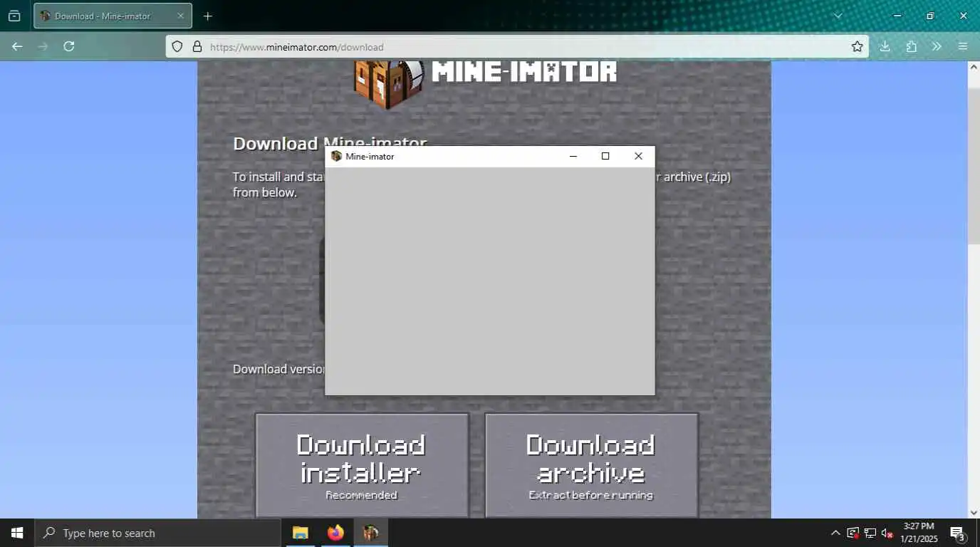980x547 pixels.
Task: Click the Download installer button
Action: (362, 466)
